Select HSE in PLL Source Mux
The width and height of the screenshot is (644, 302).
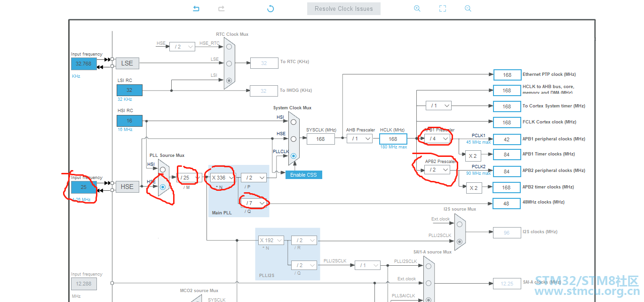[x=163, y=187]
